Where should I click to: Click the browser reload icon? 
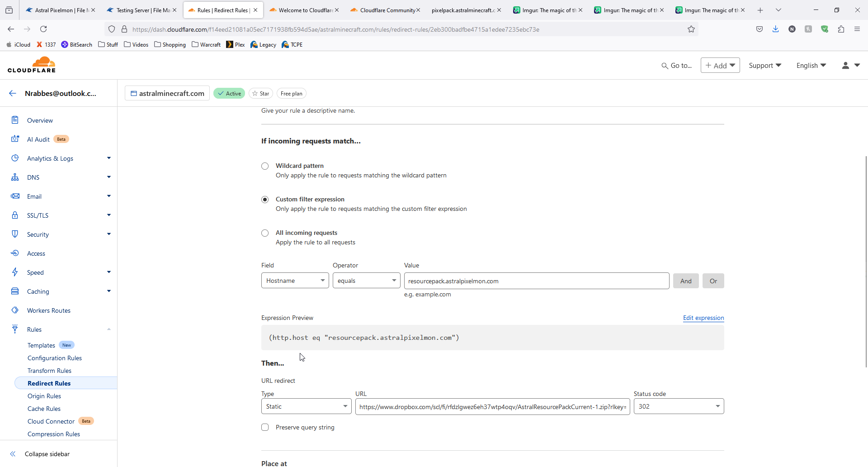click(43, 29)
